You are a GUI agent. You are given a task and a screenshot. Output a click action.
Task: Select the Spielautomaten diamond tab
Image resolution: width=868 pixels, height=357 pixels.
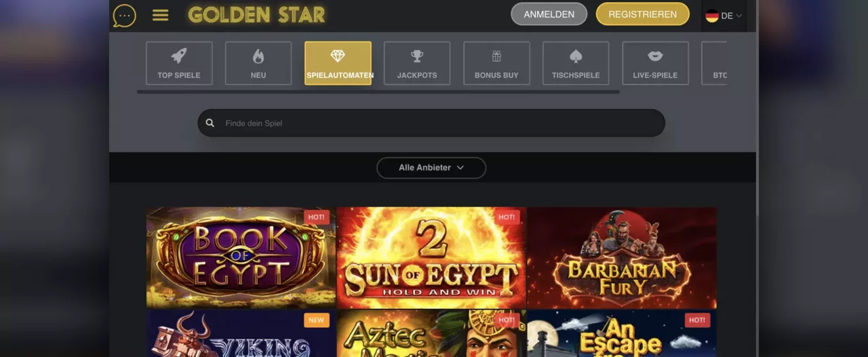(338, 63)
